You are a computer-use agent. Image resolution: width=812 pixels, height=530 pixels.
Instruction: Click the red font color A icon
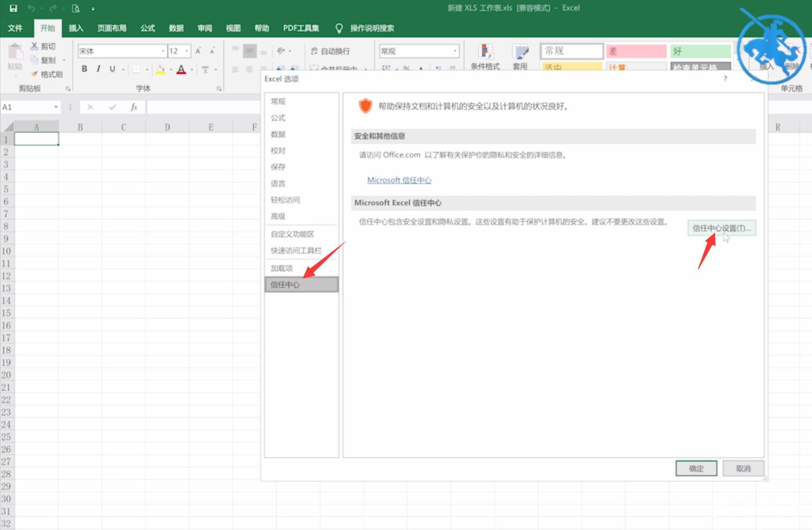pos(181,69)
